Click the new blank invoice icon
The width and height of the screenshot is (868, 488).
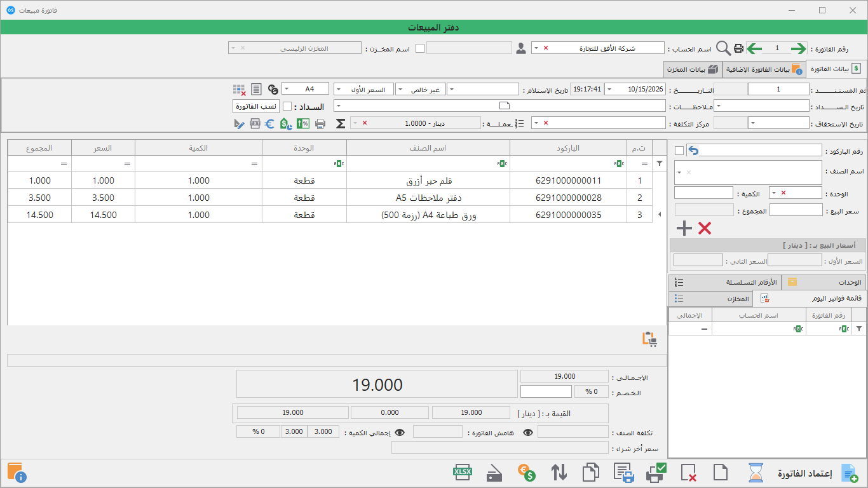[720, 472]
